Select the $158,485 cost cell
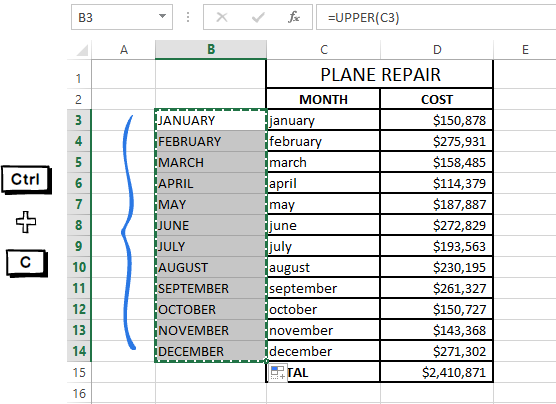Viewport: 556px width, 404px height. (x=437, y=162)
